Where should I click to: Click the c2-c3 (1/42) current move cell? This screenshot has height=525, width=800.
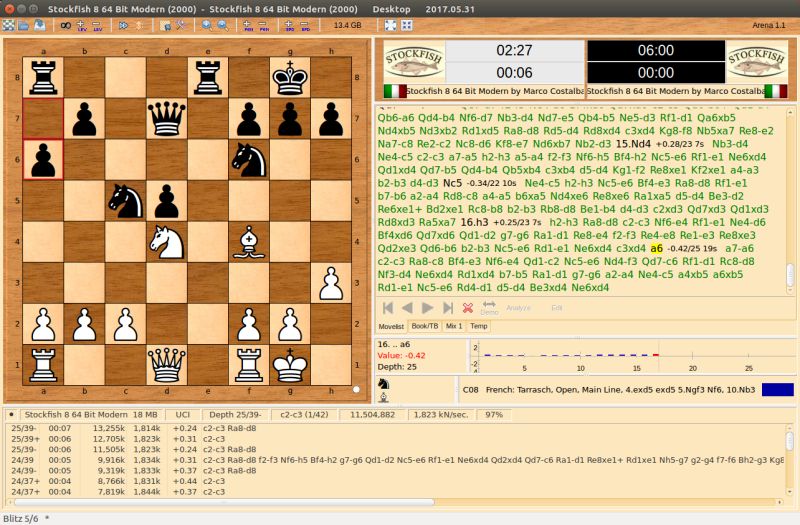click(x=304, y=415)
